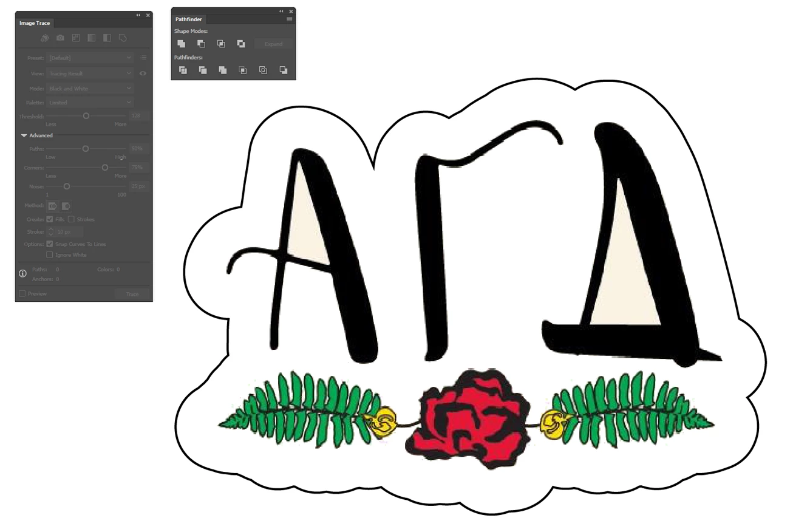
Task: Click the Auto-Color preset icon in Image Trace
Action: (45, 38)
